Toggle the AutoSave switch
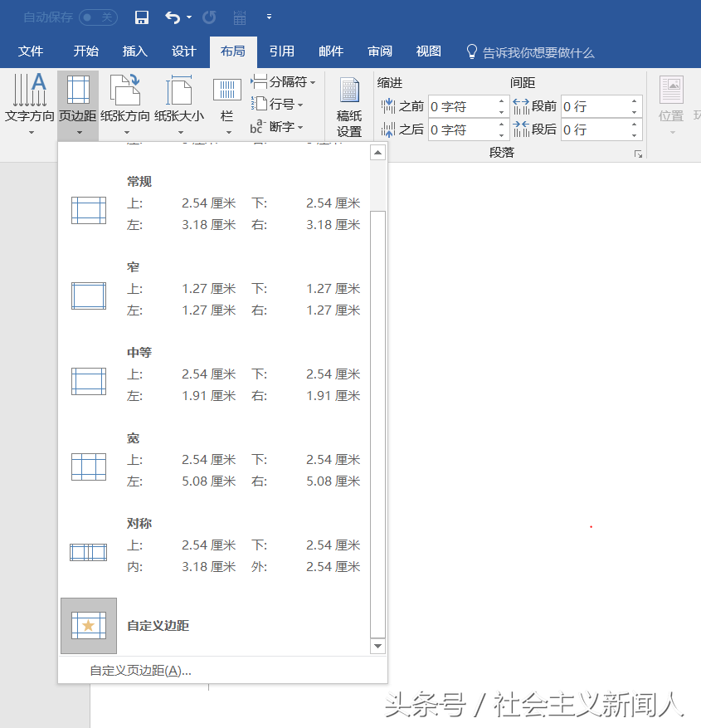 (x=98, y=17)
